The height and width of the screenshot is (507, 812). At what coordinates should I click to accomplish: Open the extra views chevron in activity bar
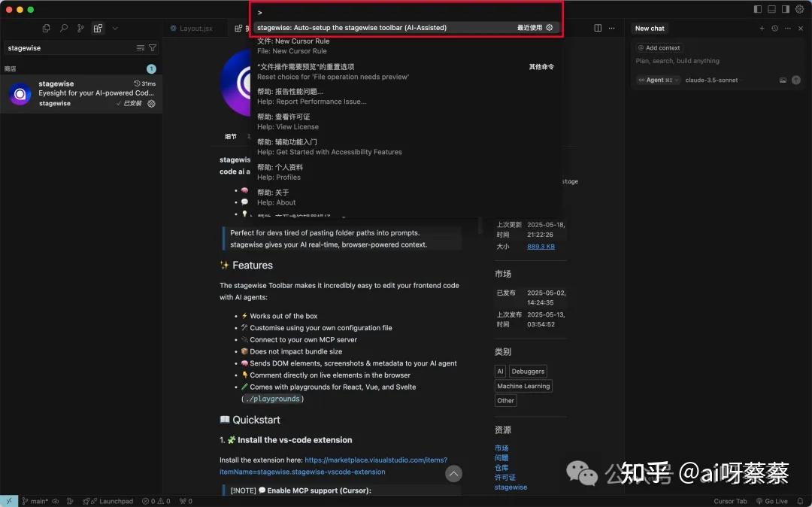click(115, 27)
